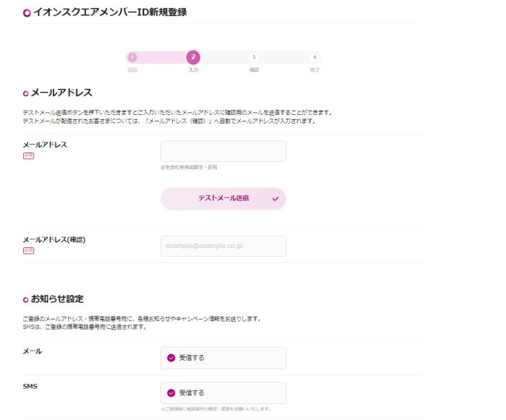Click the 認証 step label
The width and height of the screenshot is (506, 420).
[132, 70]
